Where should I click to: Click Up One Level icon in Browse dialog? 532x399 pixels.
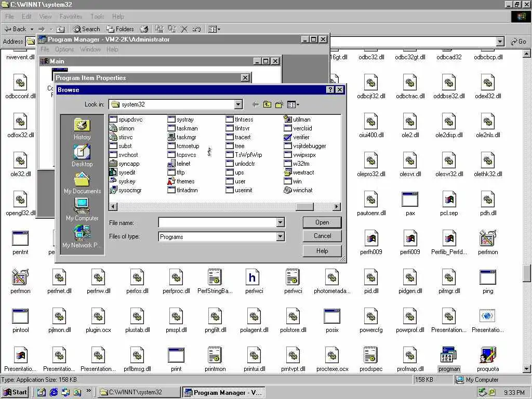[268, 104]
